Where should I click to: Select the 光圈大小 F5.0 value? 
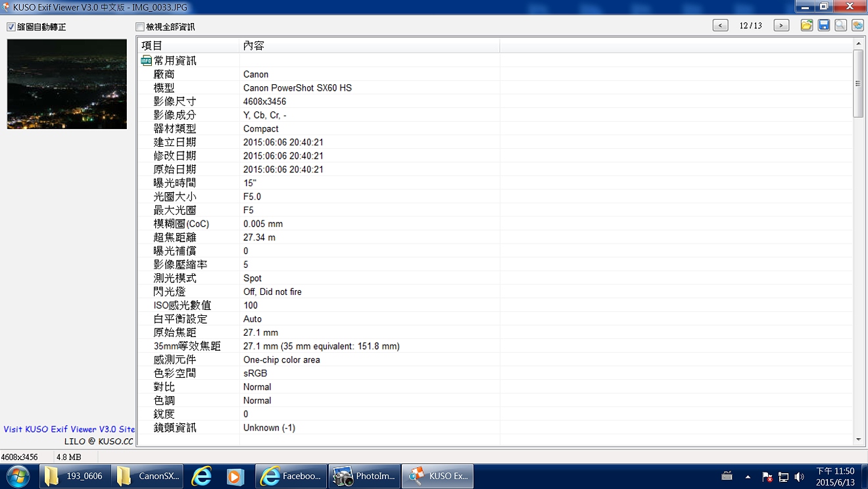coord(252,197)
